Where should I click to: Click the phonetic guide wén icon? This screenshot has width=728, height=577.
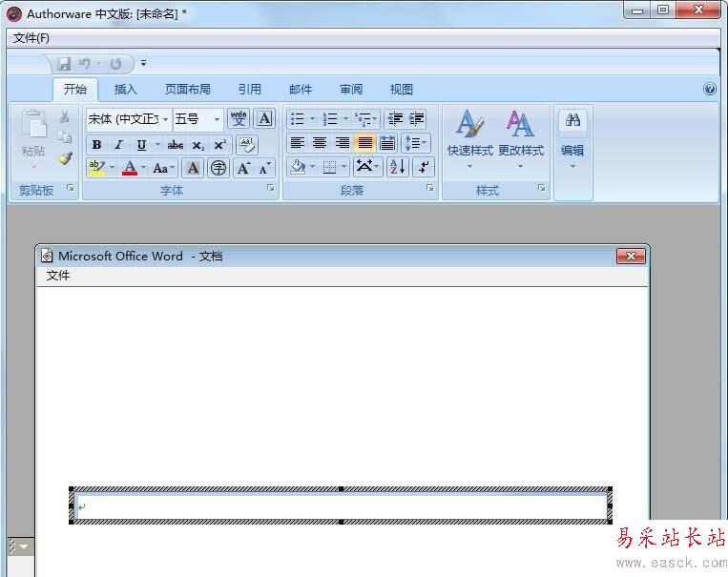pyautogui.click(x=239, y=118)
